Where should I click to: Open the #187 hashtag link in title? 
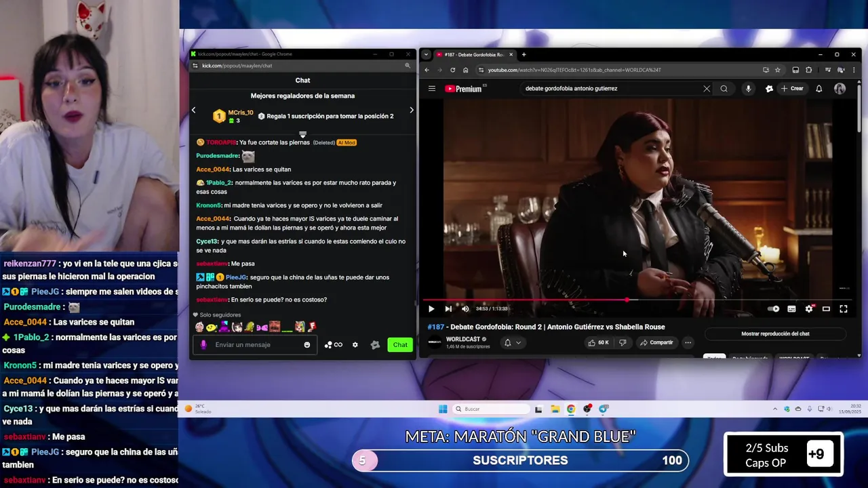(435, 327)
